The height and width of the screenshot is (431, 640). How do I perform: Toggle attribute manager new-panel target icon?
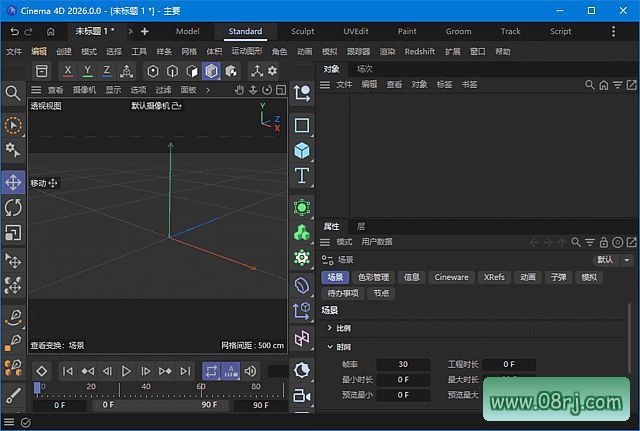pyautogui.click(x=618, y=242)
